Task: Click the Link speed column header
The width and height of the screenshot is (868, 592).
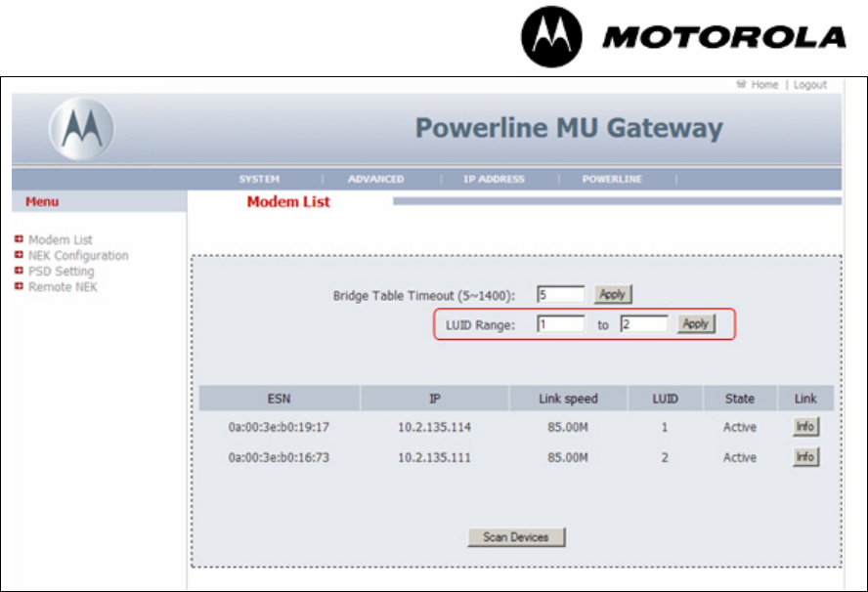Action: tap(568, 399)
